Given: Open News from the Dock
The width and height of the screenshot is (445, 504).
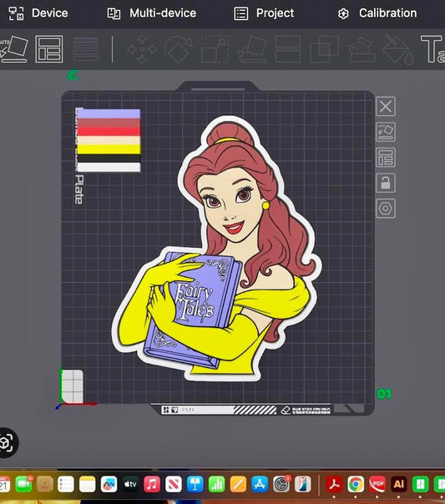Looking at the screenshot, I should click(174, 484).
